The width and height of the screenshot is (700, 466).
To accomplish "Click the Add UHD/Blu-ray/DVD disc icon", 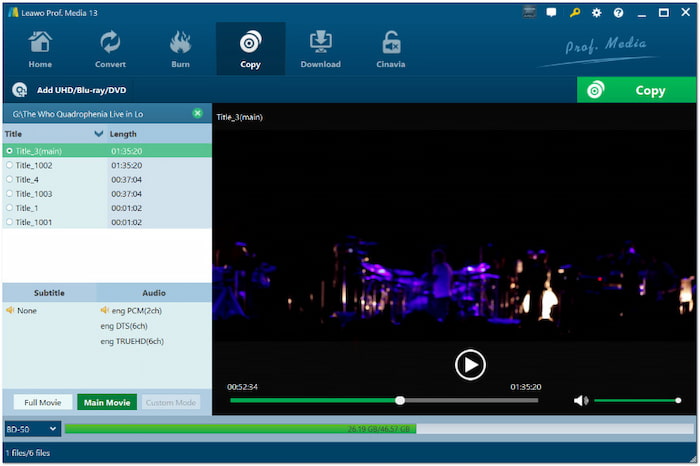I will tap(19, 90).
